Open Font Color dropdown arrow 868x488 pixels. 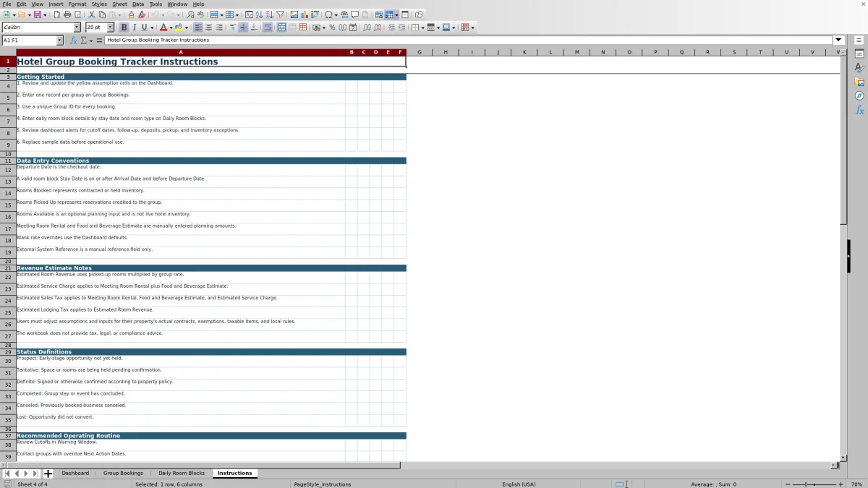pos(171,27)
